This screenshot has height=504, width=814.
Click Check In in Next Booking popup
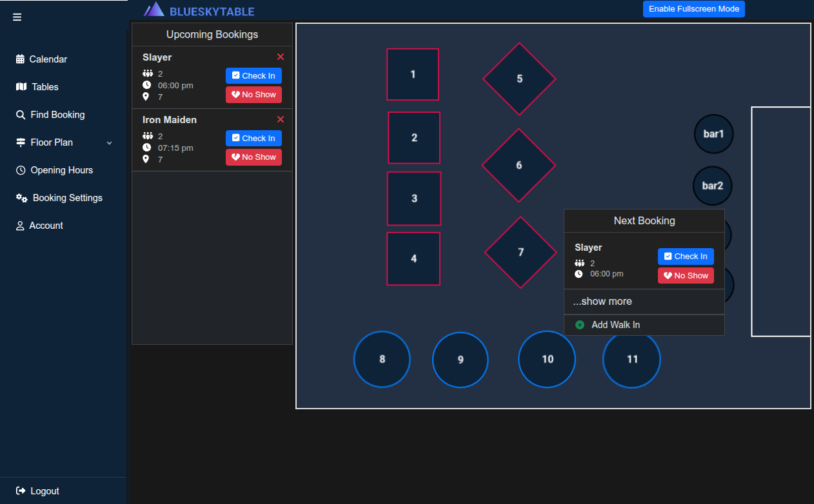(686, 257)
